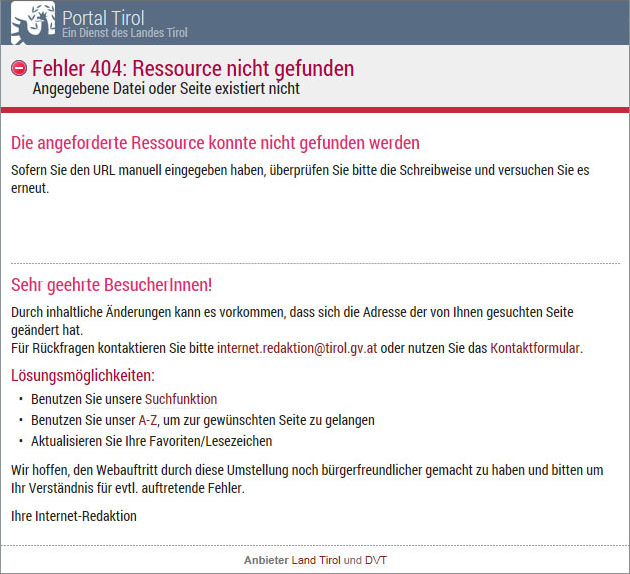Click the paragraph starting 'Wir hoffen, den Webauftritt'
This screenshot has height=574, width=630.
307,479
